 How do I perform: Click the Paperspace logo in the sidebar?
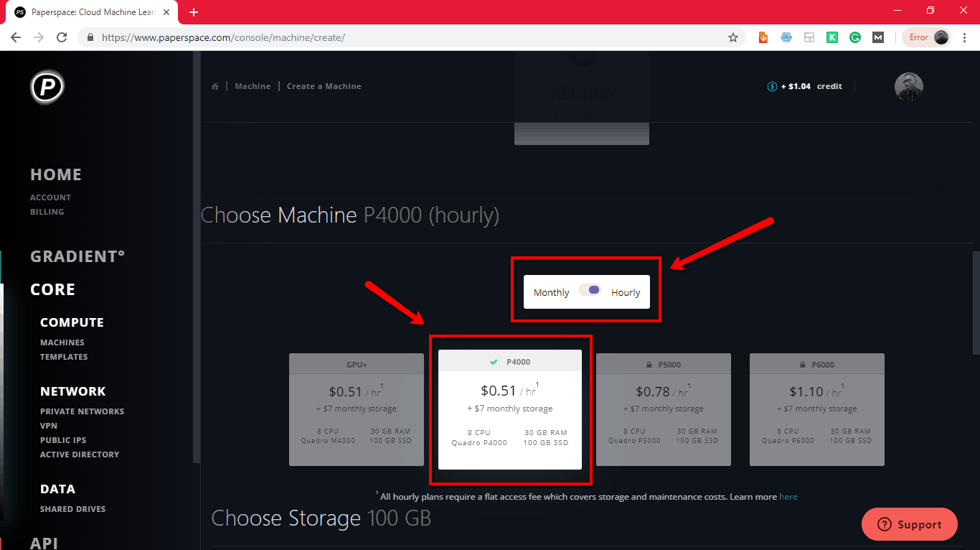tap(47, 88)
